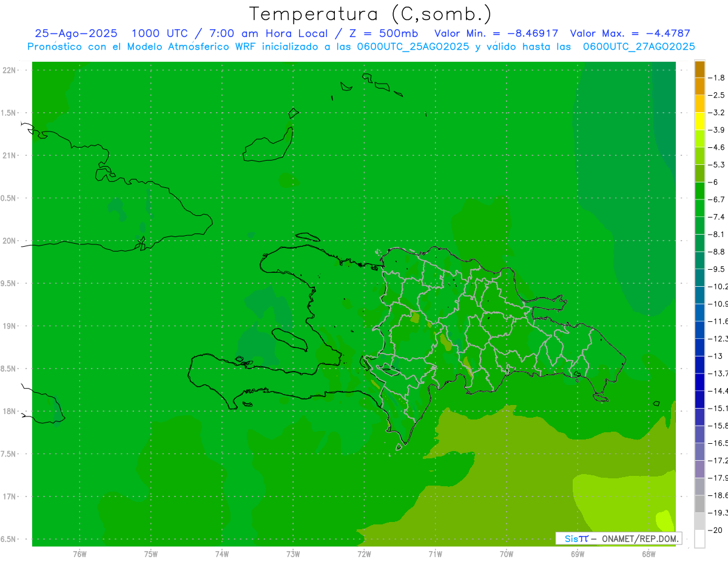Click the 'Valor Max. = -4.4787' readout
The image size is (728, 562).
[x=630, y=34]
